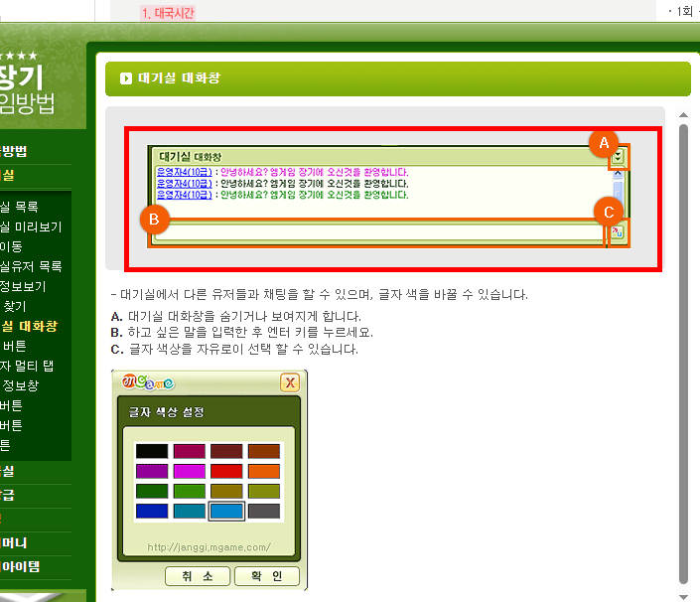Open the 실 목록 sidebar item
Screen dimensions: 700x602
coord(19,207)
